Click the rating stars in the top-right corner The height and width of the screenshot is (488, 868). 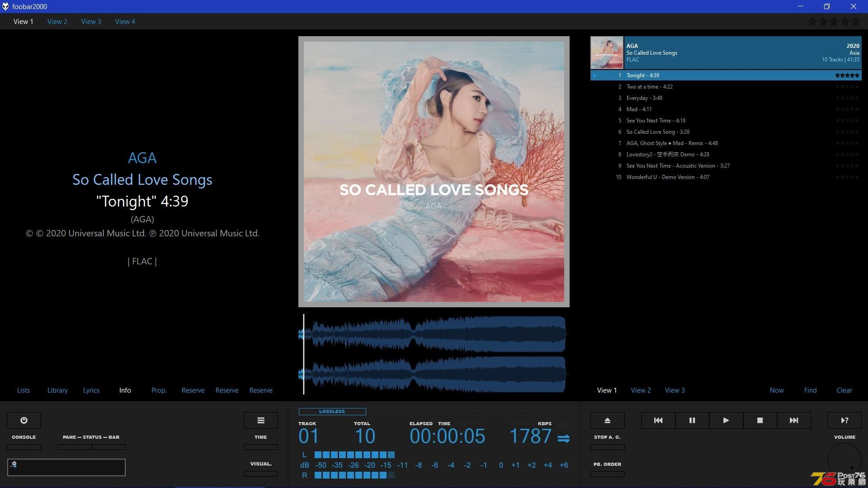pos(834,21)
